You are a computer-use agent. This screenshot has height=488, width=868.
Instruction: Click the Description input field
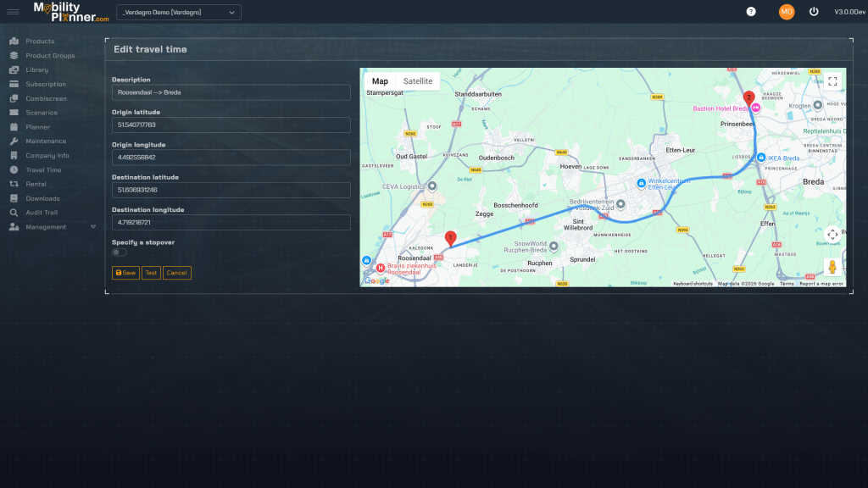tap(231, 92)
